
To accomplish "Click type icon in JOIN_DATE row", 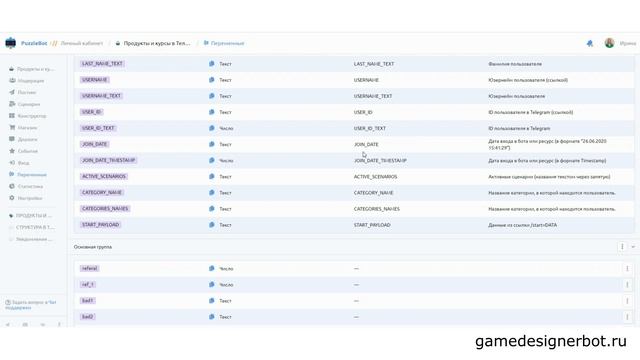I will (x=211, y=144).
